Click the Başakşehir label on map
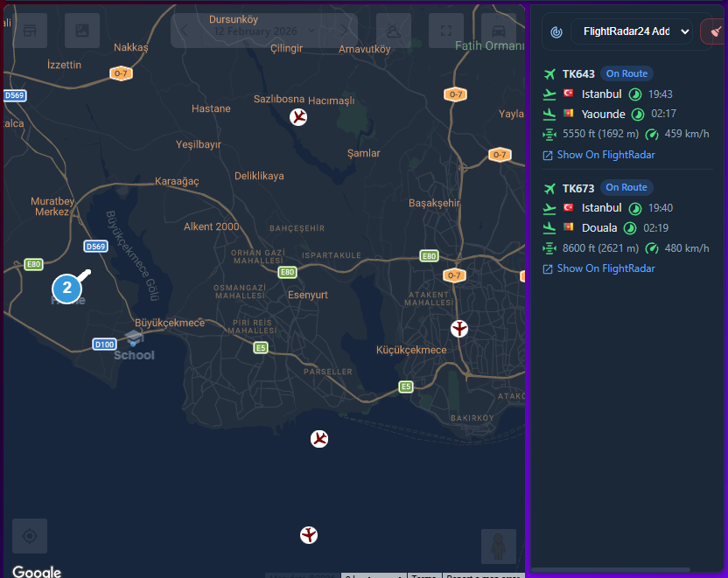Screen dimensions: 728x578 (434, 203)
